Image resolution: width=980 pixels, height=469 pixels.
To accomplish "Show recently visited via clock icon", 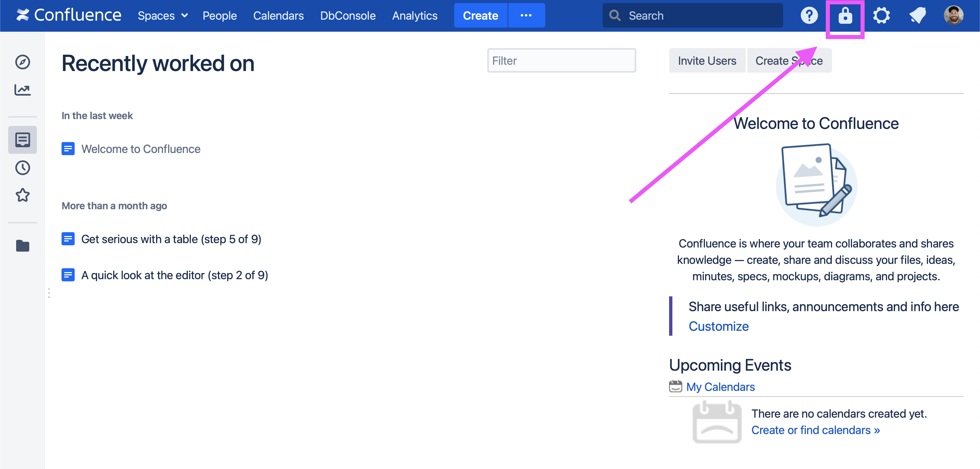I will (x=22, y=168).
